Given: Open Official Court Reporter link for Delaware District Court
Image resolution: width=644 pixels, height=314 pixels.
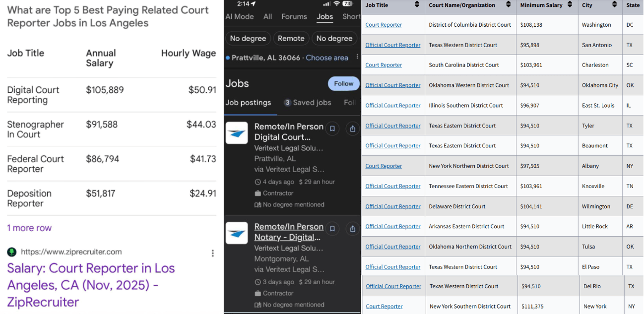Looking at the screenshot, I should point(392,206).
